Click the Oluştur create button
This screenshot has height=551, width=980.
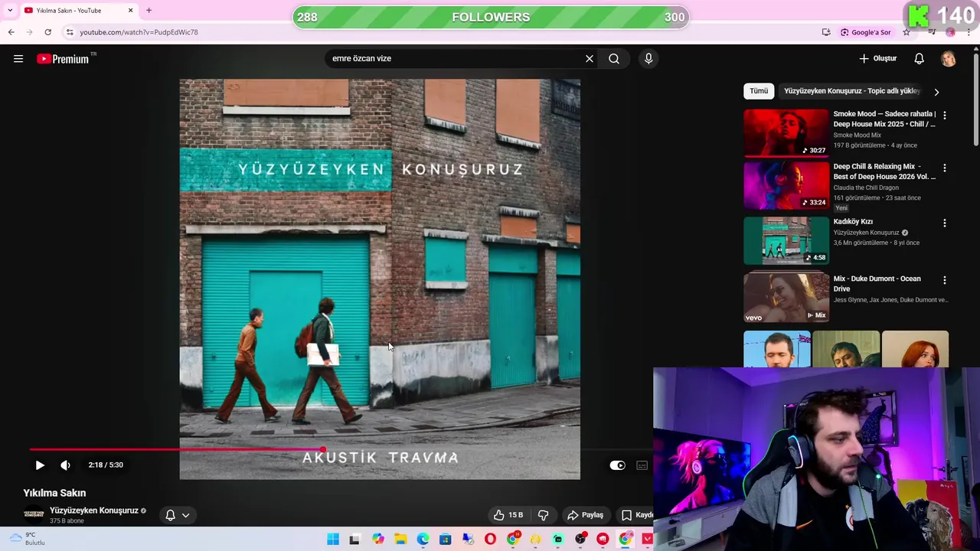click(877, 59)
